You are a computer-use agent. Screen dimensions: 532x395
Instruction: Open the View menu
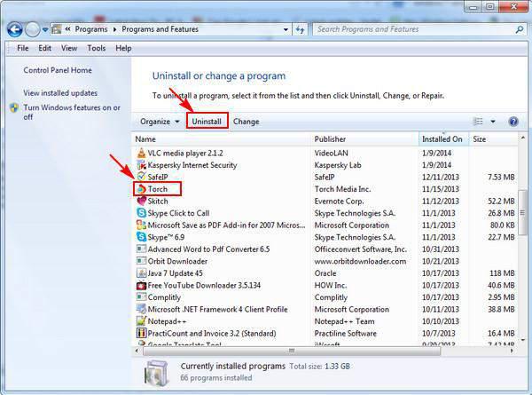pos(69,48)
